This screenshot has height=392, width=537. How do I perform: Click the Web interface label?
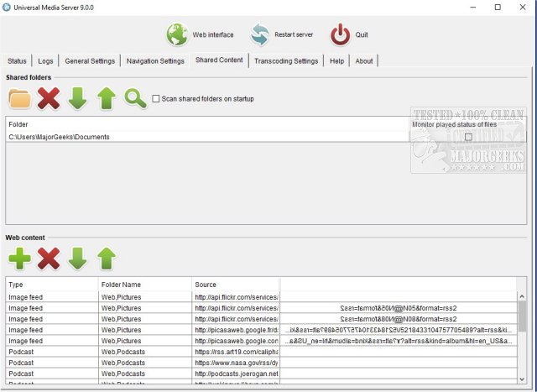[213, 34]
